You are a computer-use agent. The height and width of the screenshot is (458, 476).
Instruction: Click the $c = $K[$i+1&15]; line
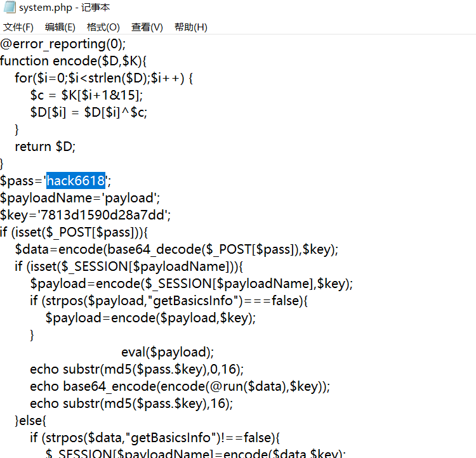tap(86, 95)
